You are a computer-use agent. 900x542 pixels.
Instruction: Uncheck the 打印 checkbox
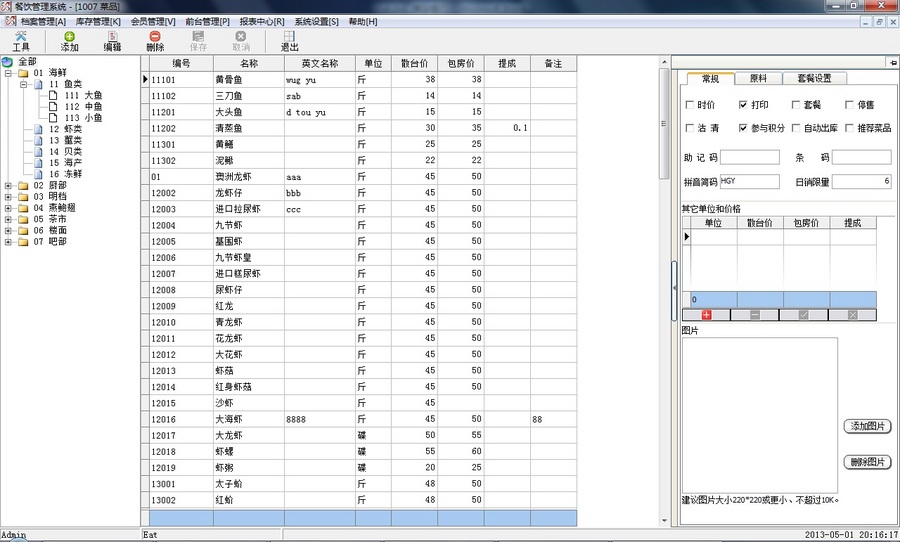[743, 104]
